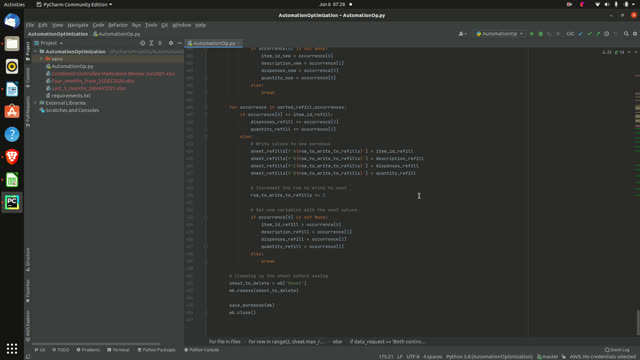This screenshot has height=360, width=640.
Task: Open Project panel options gear
Action: point(171,43)
